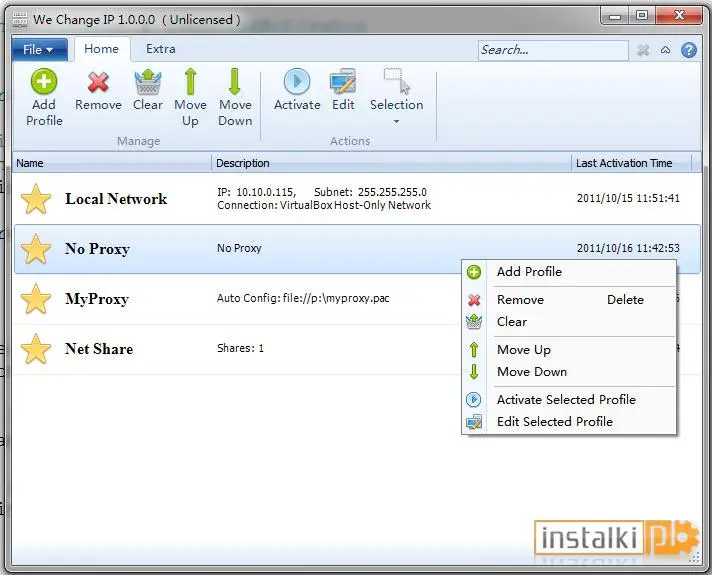Select the MyProxy profile name
Screen dimensions: 712x575
[97, 299]
